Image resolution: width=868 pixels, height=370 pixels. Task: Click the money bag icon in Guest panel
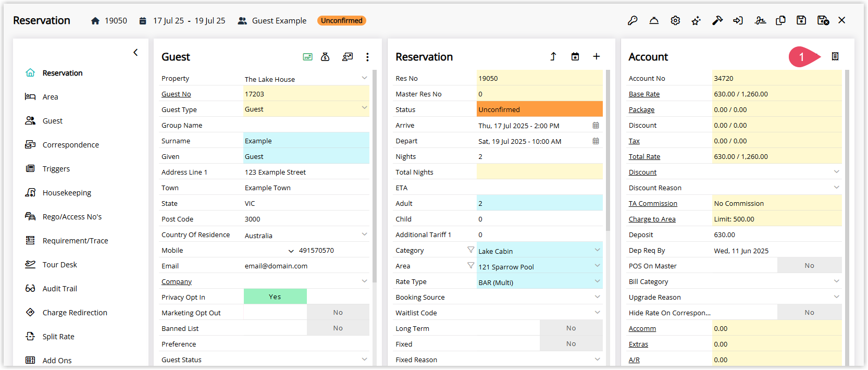point(325,57)
